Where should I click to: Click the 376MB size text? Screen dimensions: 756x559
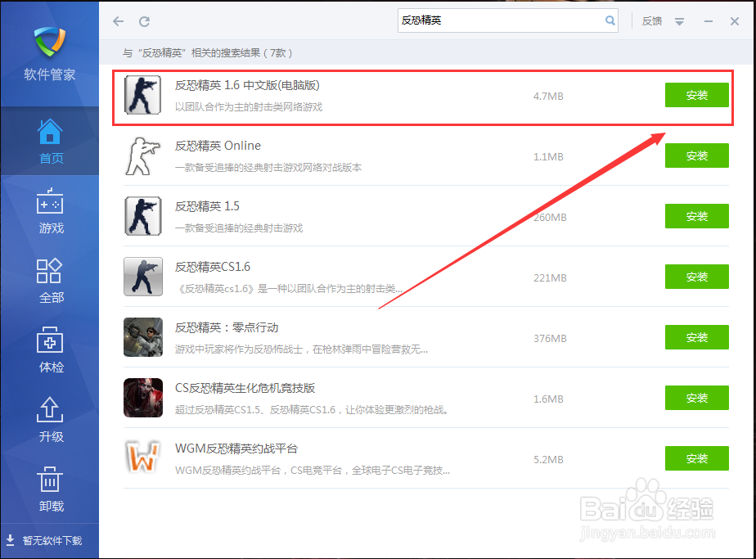point(550,339)
